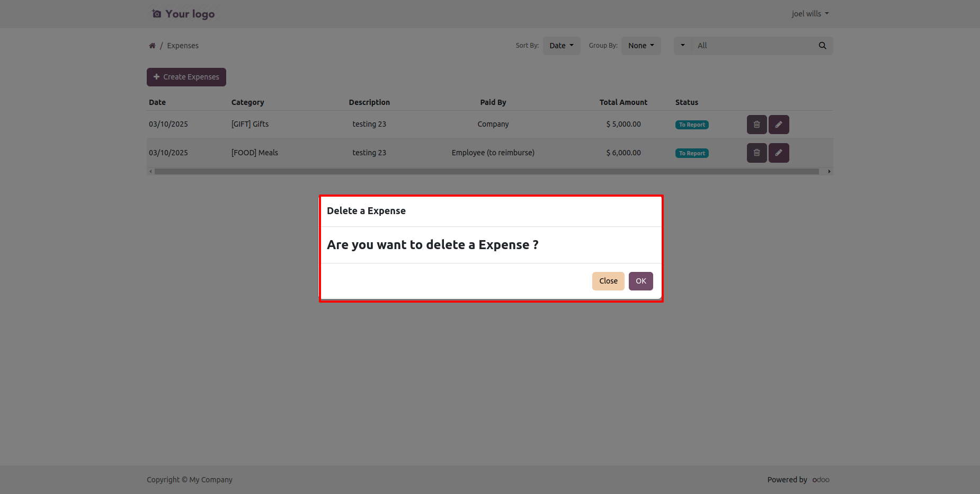Go to home via breadcrumb house icon

pyautogui.click(x=152, y=46)
